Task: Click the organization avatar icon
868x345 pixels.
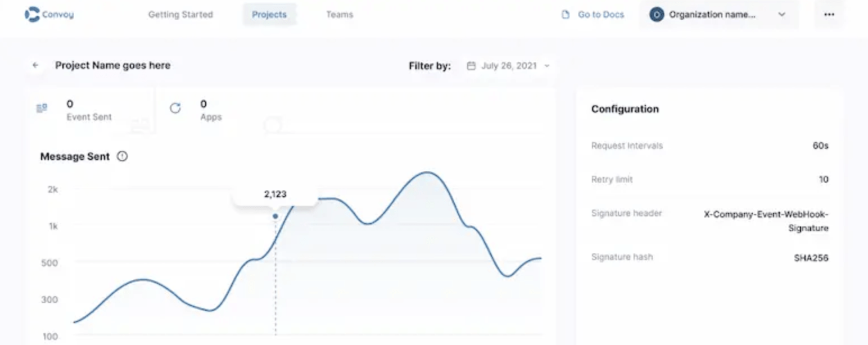Action: coord(657,15)
